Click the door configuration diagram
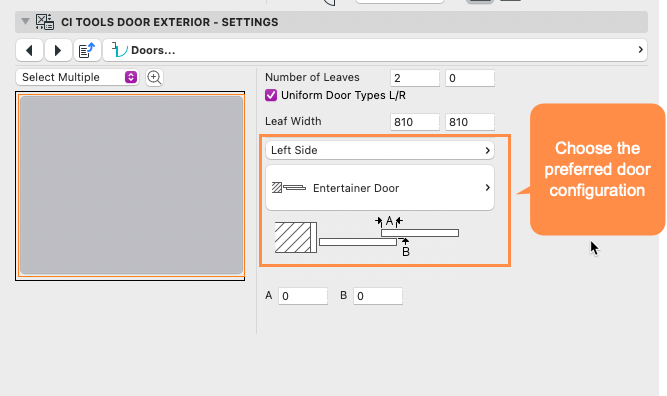This screenshot has height=396, width=667. pos(367,236)
